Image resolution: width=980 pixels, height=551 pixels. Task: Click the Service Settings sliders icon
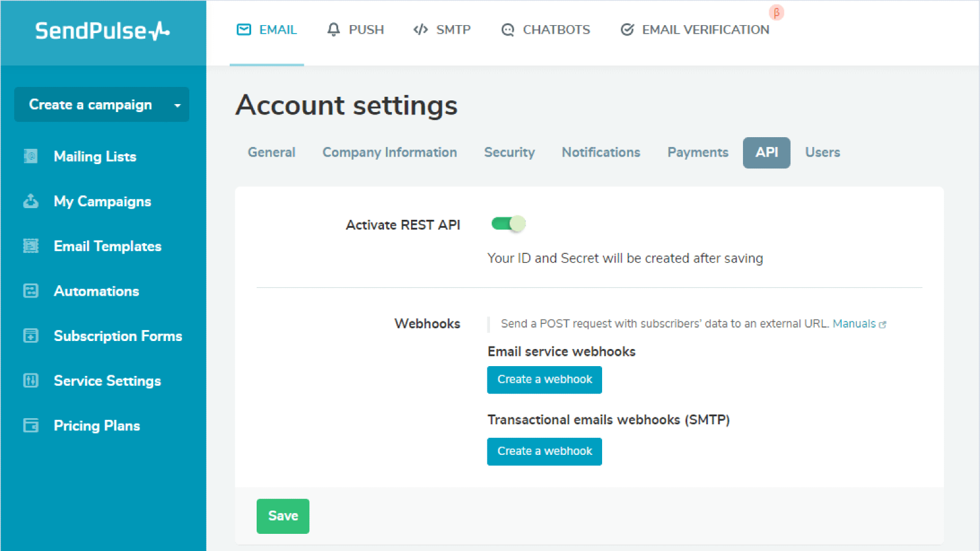31,381
